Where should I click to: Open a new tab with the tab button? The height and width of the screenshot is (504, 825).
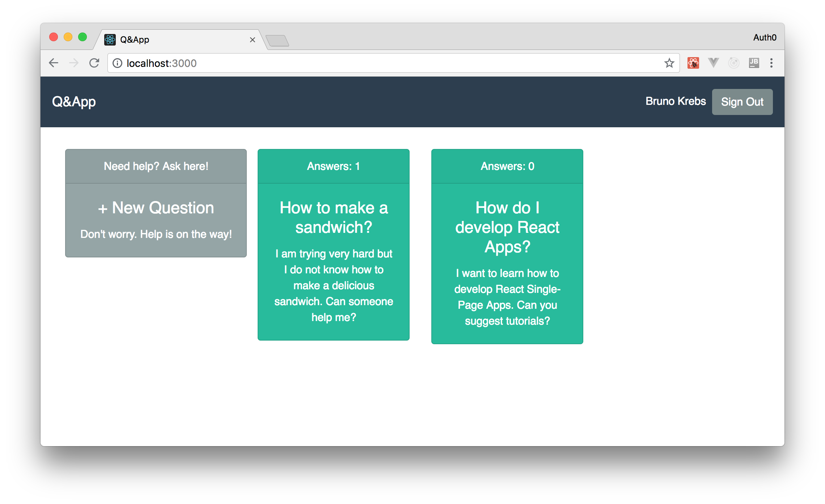click(x=277, y=40)
